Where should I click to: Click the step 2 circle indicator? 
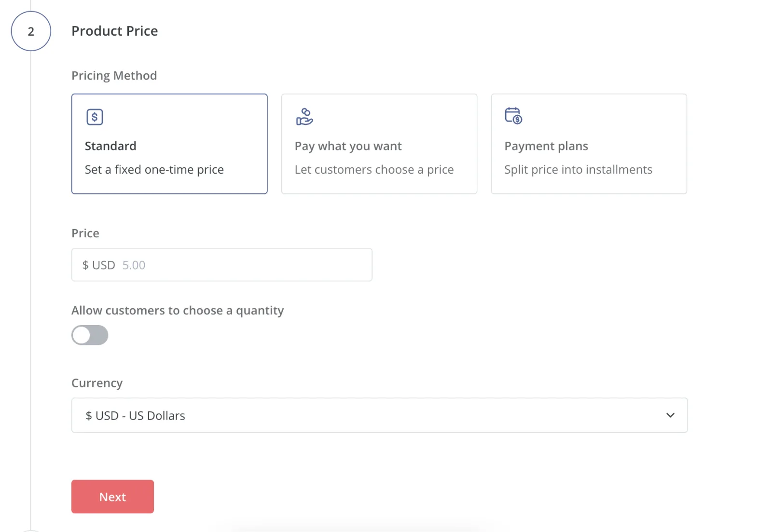pyautogui.click(x=31, y=31)
